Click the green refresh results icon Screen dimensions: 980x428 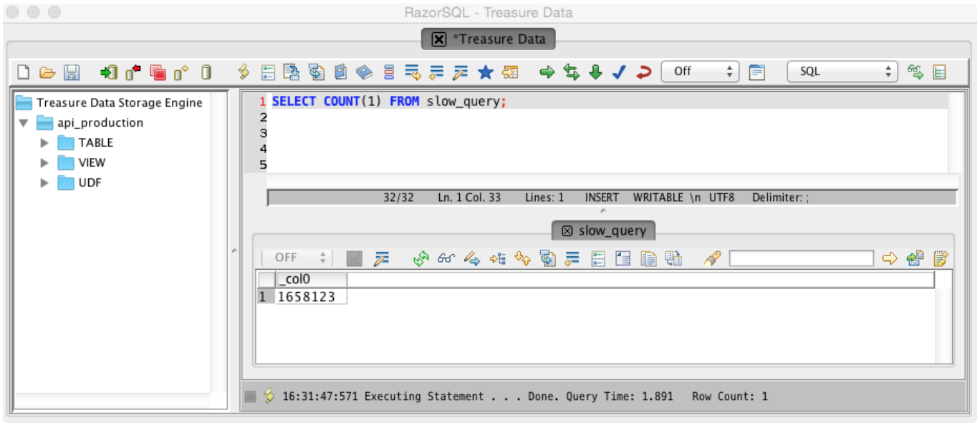click(x=421, y=258)
